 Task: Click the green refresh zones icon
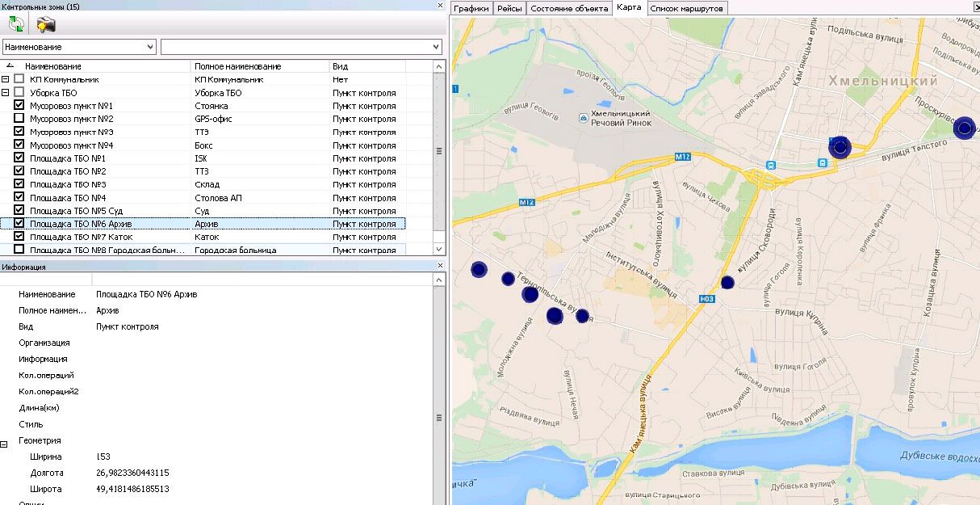click(x=16, y=24)
